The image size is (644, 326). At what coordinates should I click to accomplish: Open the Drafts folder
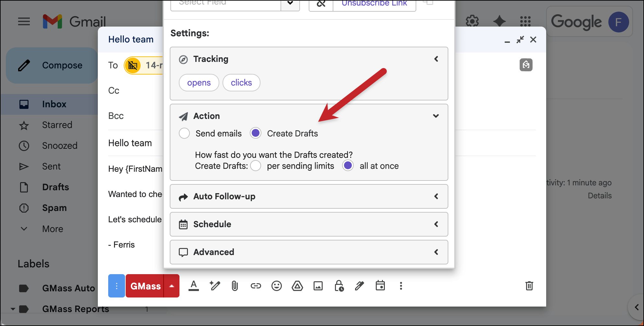point(55,187)
